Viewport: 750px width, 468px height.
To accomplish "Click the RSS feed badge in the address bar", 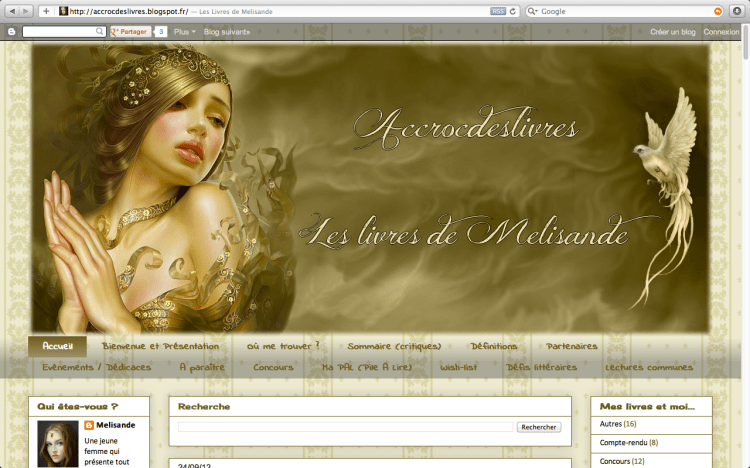I will (497, 11).
